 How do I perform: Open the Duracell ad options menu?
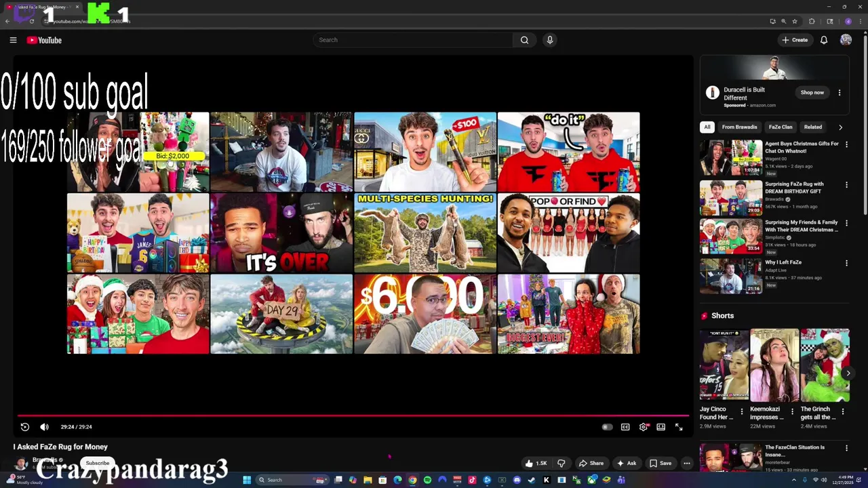click(x=840, y=93)
